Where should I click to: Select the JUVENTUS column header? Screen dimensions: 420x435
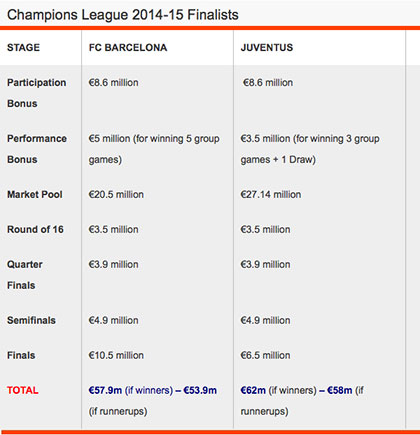tap(267, 47)
